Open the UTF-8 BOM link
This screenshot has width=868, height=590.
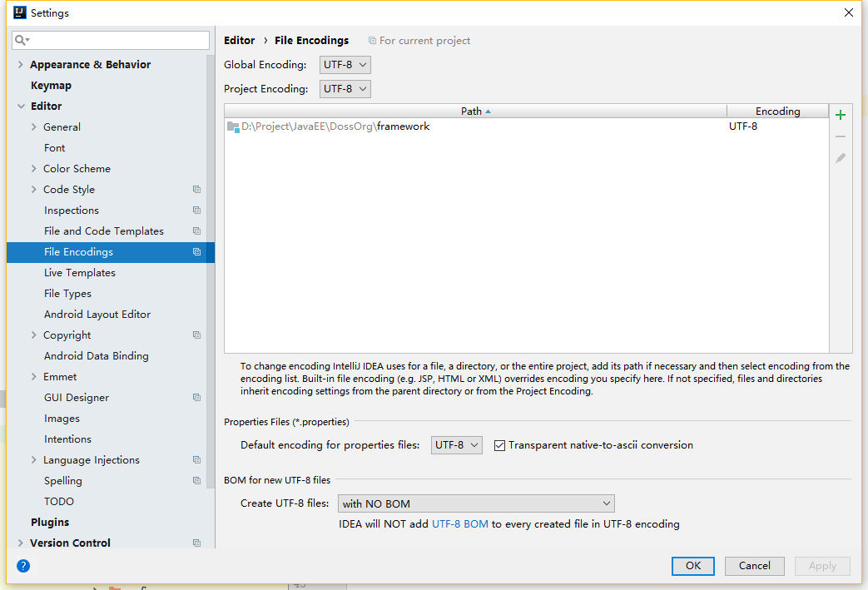tap(460, 524)
